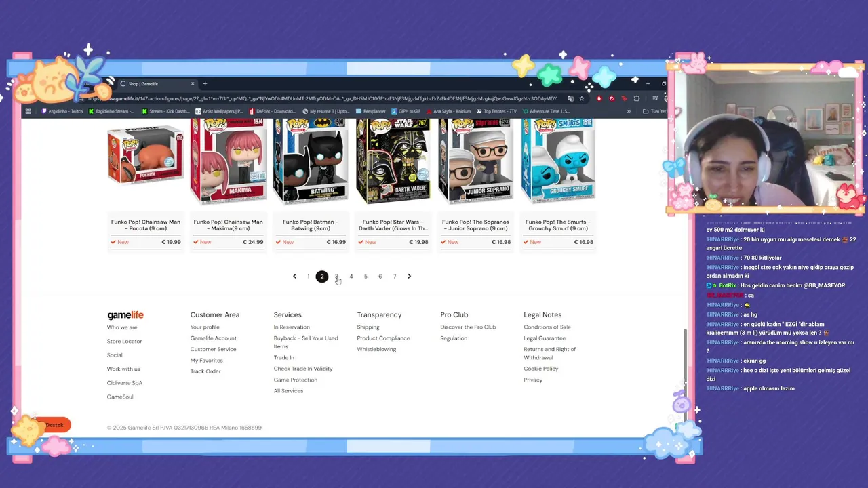
Task: Click the Chainsaw Man - Makima product title
Action: coord(229,225)
